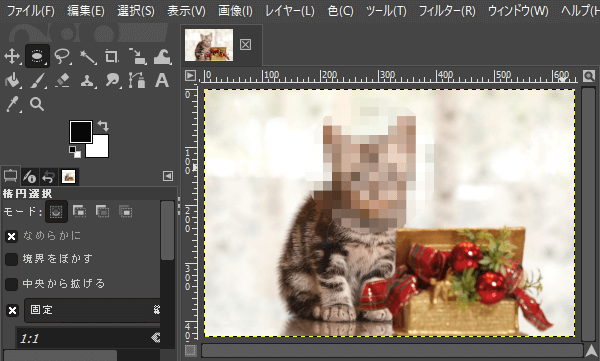Viewport: 600px width, 361px height.
Task: Click the canvas horizontal scrollbar
Action: (x=392, y=350)
